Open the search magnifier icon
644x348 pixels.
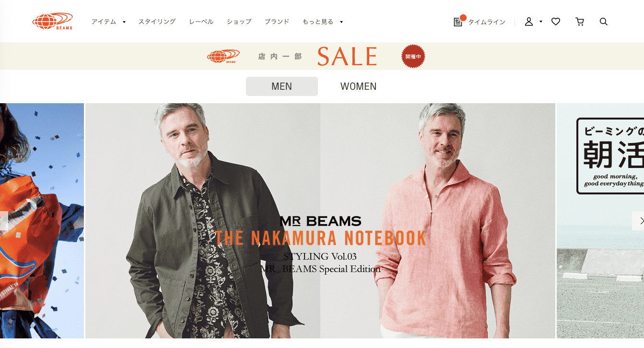604,22
